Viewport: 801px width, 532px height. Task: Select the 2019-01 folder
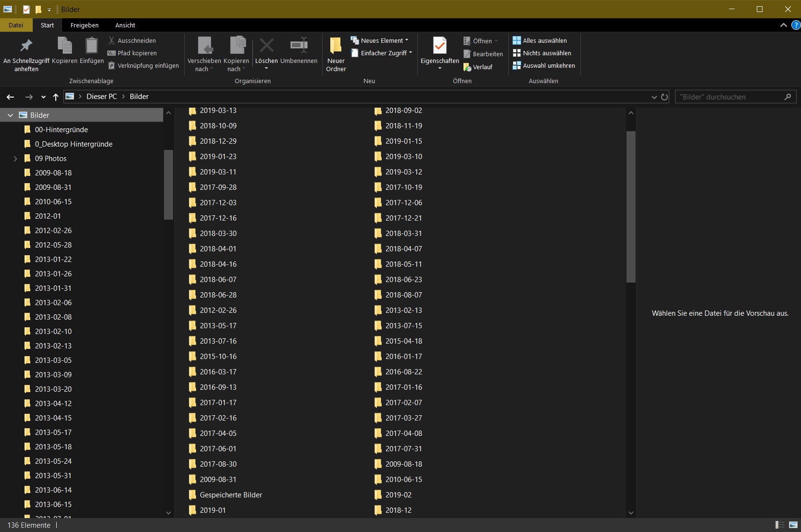207,510
